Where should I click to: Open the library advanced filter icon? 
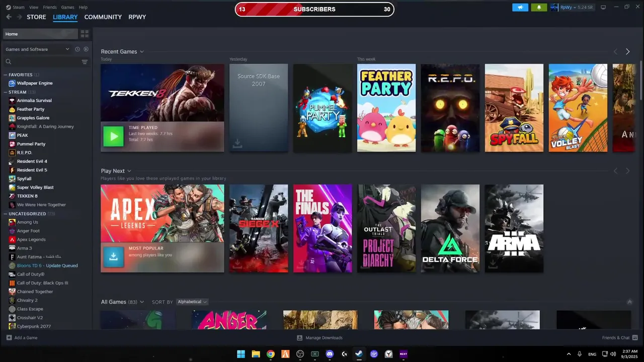(x=85, y=62)
